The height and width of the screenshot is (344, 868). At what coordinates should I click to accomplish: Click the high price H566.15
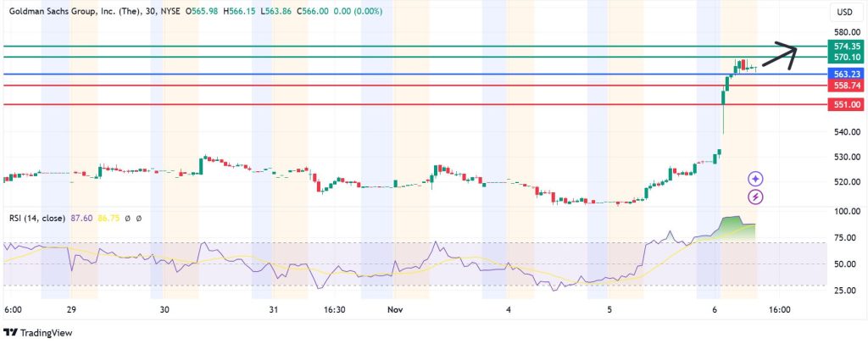click(x=239, y=11)
